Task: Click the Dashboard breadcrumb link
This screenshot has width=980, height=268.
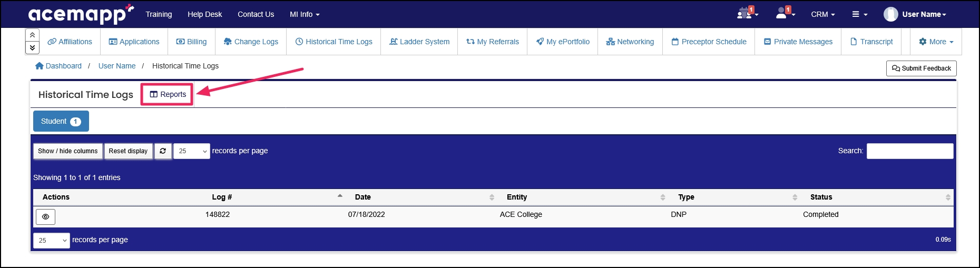Action: (58, 66)
